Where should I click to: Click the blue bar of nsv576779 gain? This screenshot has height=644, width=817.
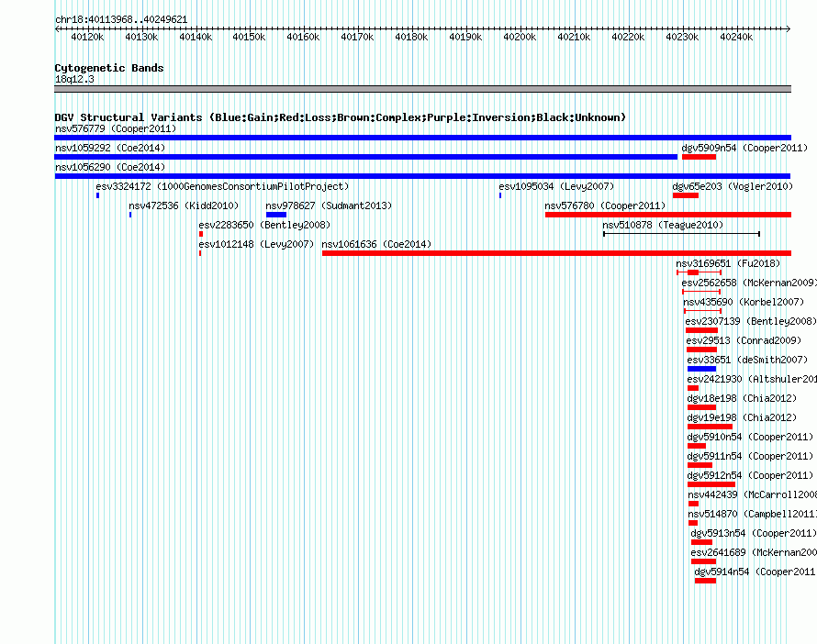[x=422, y=138]
